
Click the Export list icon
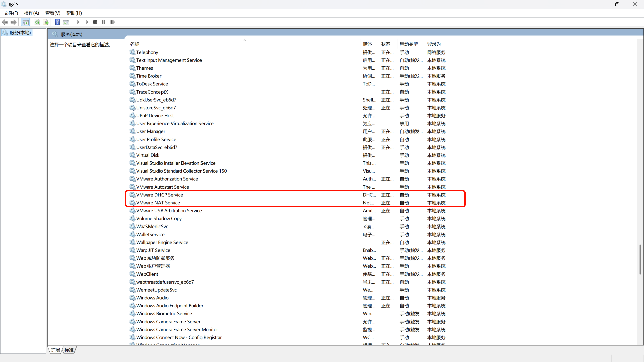46,22
